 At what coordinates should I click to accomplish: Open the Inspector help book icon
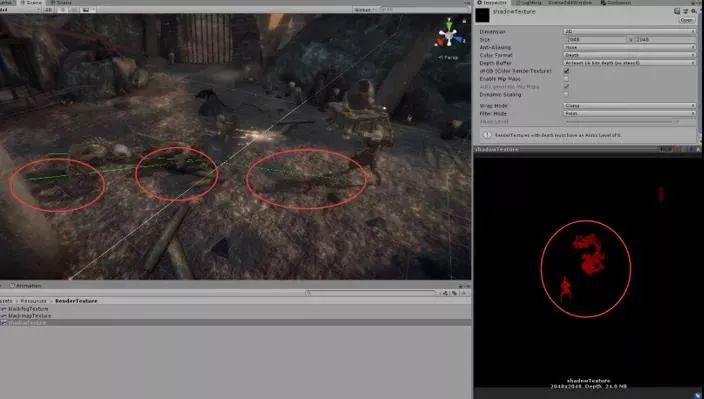coord(677,11)
